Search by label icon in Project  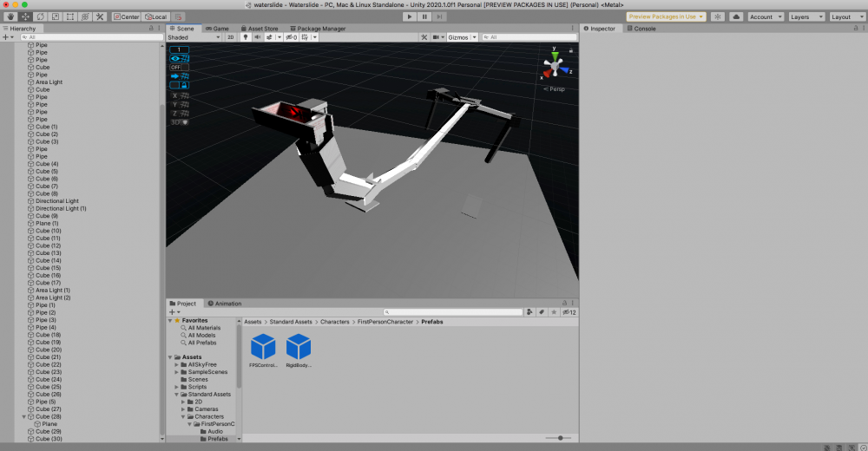click(x=542, y=312)
